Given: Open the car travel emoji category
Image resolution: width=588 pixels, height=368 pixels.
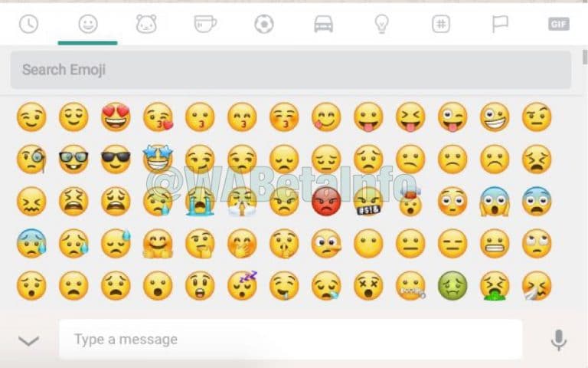Looking at the screenshot, I should 323,25.
